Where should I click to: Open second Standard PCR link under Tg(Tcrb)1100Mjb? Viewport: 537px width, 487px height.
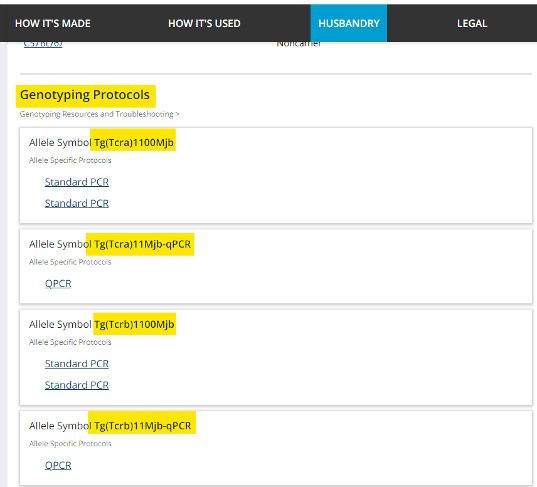click(77, 385)
